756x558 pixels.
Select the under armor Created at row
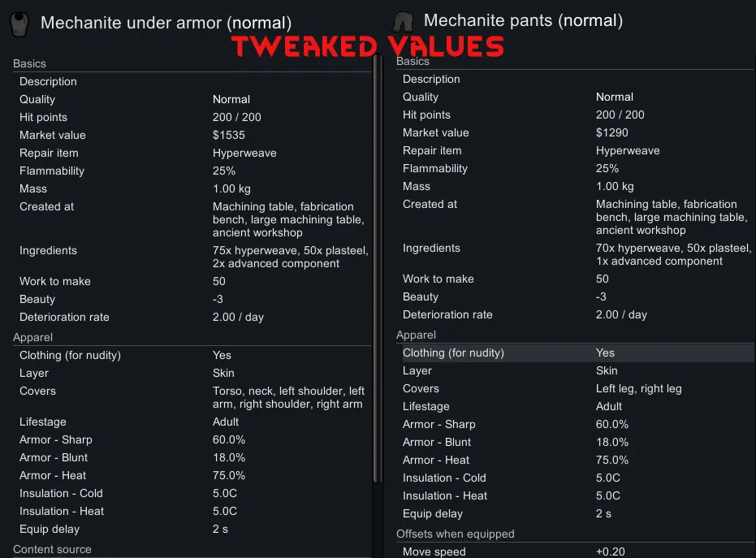point(192,219)
